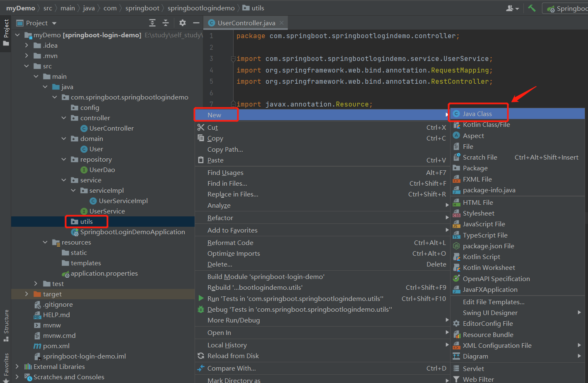Click the Collapse All icon in Project panel
The height and width of the screenshot is (383, 588).
tap(166, 23)
